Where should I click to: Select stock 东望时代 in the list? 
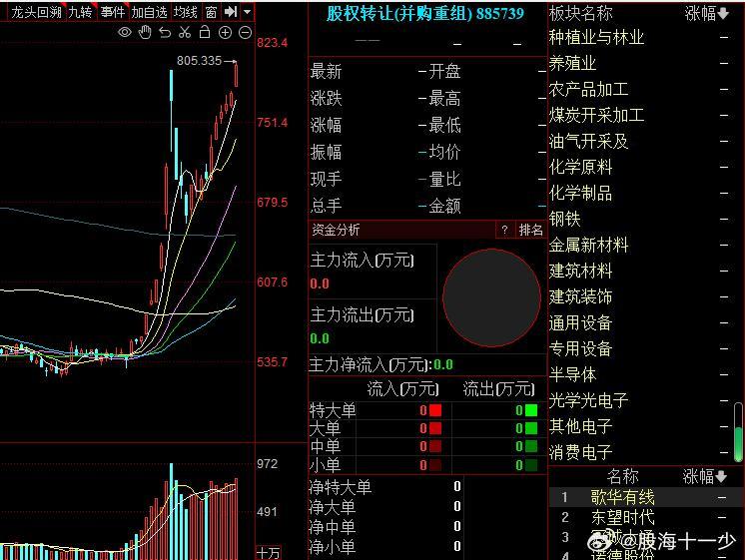click(x=646, y=517)
